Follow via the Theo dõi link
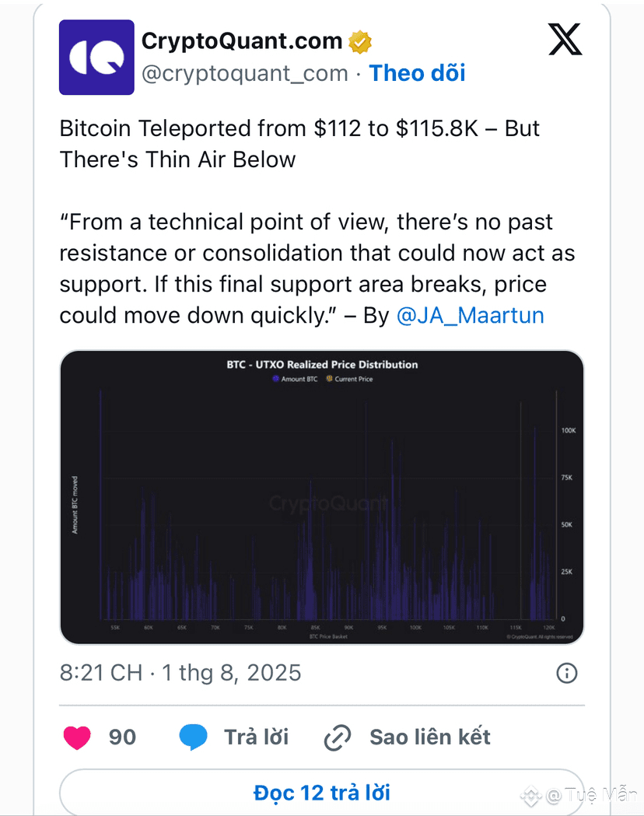This screenshot has height=816, width=644. [x=417, y=73]
